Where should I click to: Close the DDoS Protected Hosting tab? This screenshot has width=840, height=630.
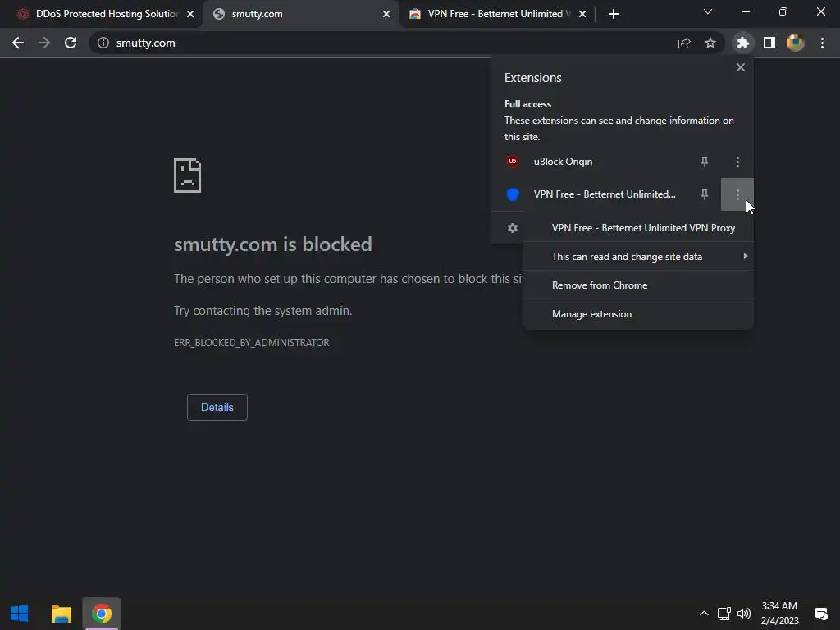(x=190, y=14)
